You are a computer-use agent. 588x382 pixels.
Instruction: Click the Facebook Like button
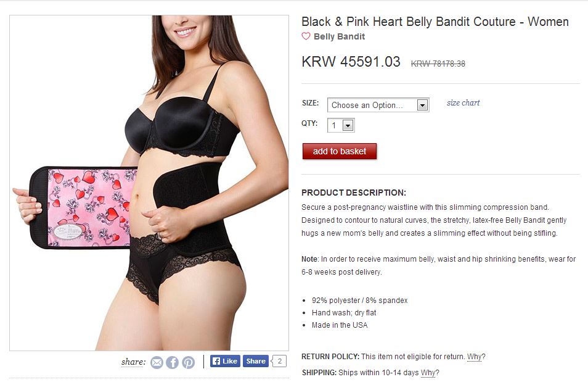pos(225,361)
